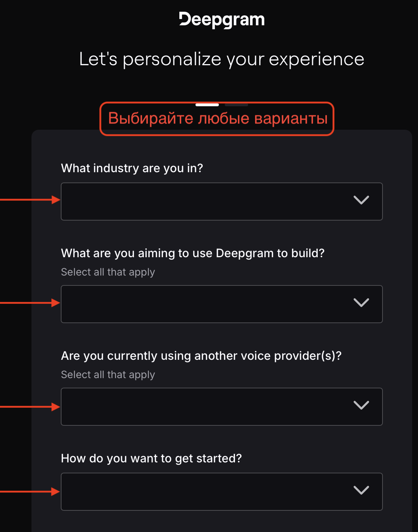Click the chevron on the industry dropdown
This screenshot has width=418, height=532.
pos(362,201)
